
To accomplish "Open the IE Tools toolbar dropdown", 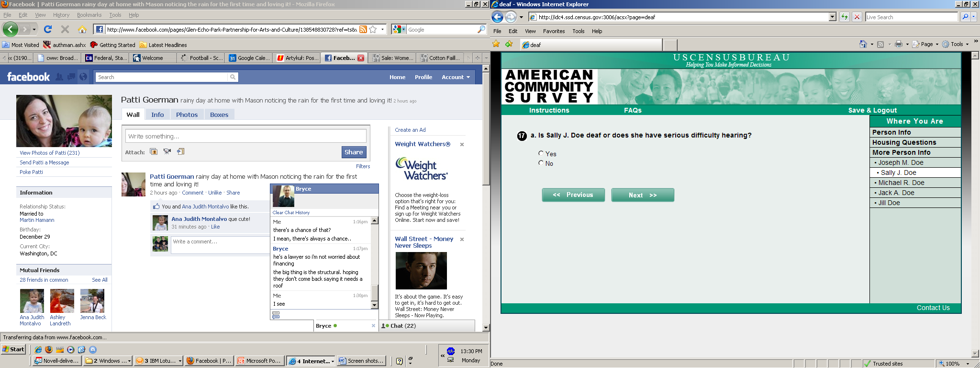I will click(967, 44).
